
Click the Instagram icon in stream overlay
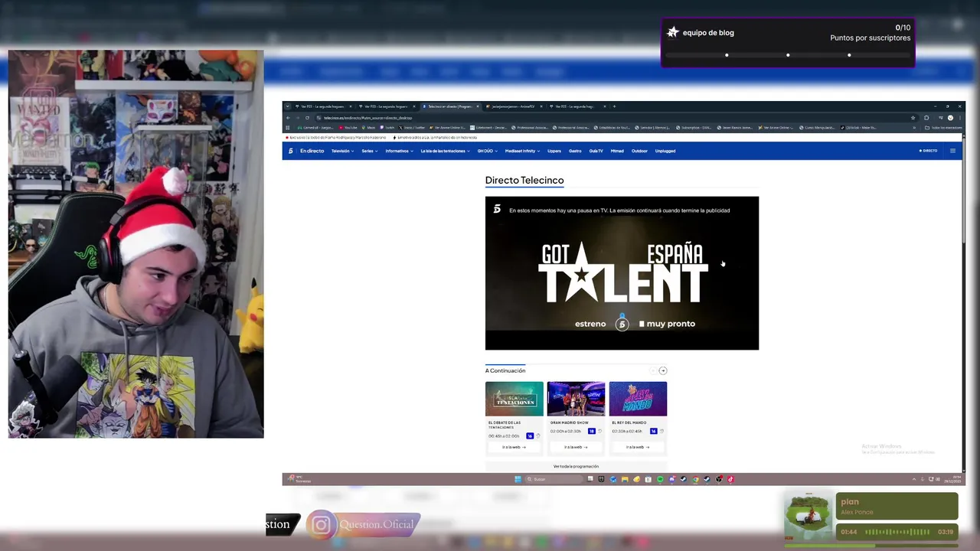[322, 525]
